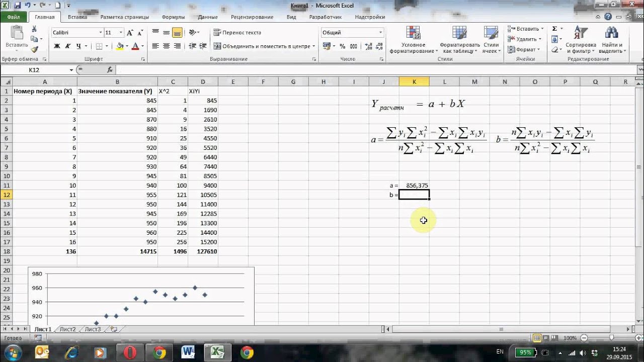Toggle bottom vertical alignment (highlighted)
644x362 pixels.
177,33
